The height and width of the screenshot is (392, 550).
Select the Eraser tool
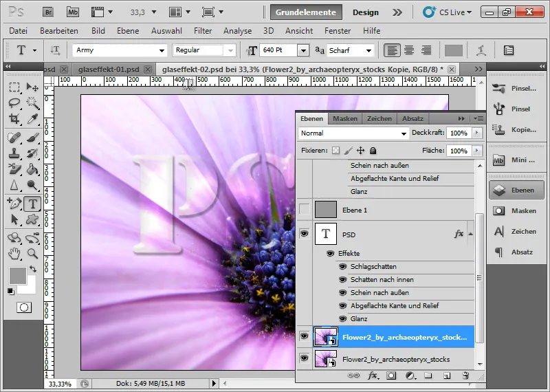[x=14, y=169]
